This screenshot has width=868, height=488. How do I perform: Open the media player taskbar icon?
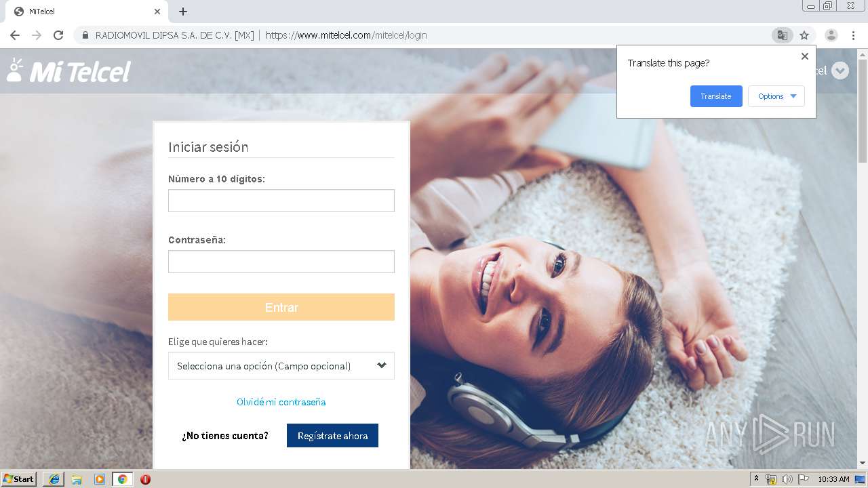point(100,479)
